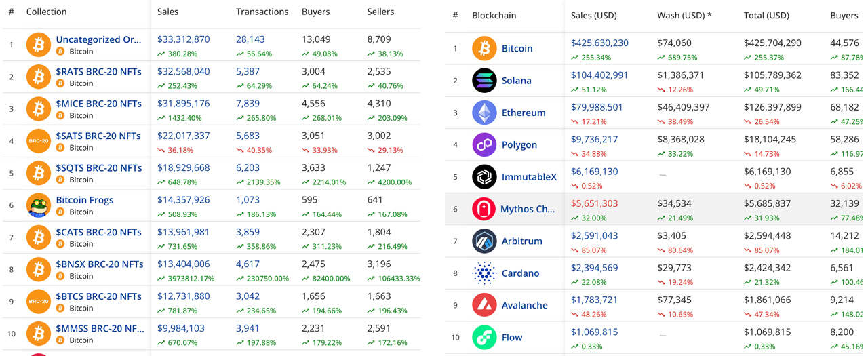Image resolution: width=868 pixels, height=356 pixels.
Task: Open the $RATS BRC-20 NFTs link
Action: [98, 71]
